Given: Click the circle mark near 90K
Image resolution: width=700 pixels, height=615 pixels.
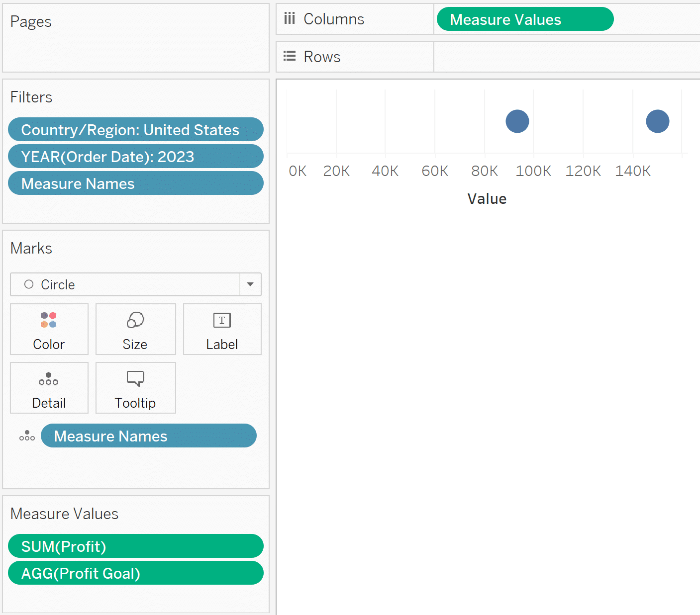Looking at the screenshot, I should [517, 121].
